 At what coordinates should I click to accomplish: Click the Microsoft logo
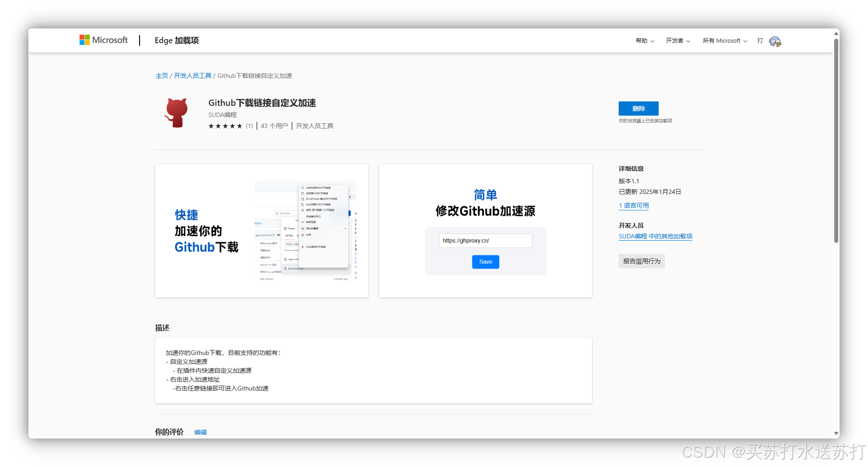[104, 40]
